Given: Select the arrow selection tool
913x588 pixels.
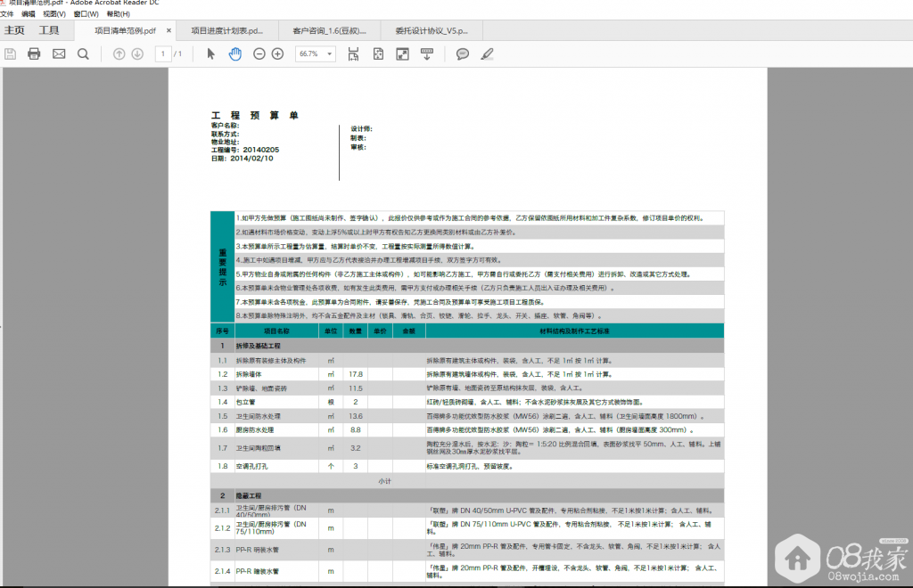Looking at the screenshot, I should [211, 53].
